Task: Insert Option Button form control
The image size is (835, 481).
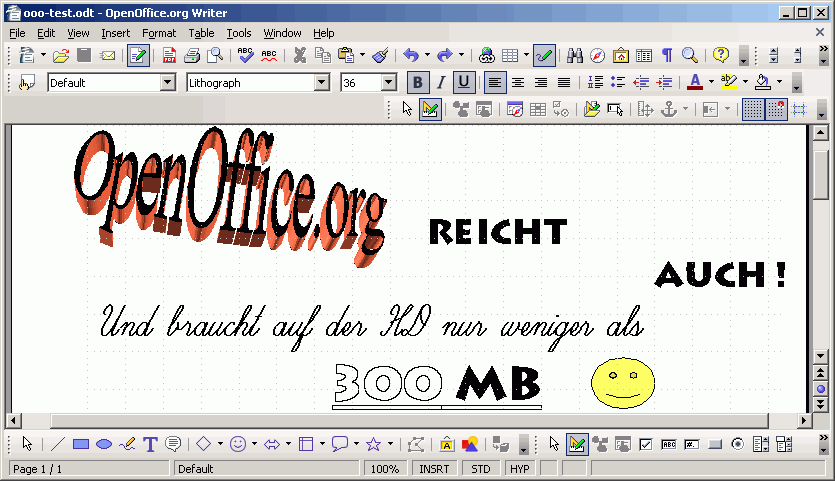Action: pyautogui.click(x=738, y=444)
